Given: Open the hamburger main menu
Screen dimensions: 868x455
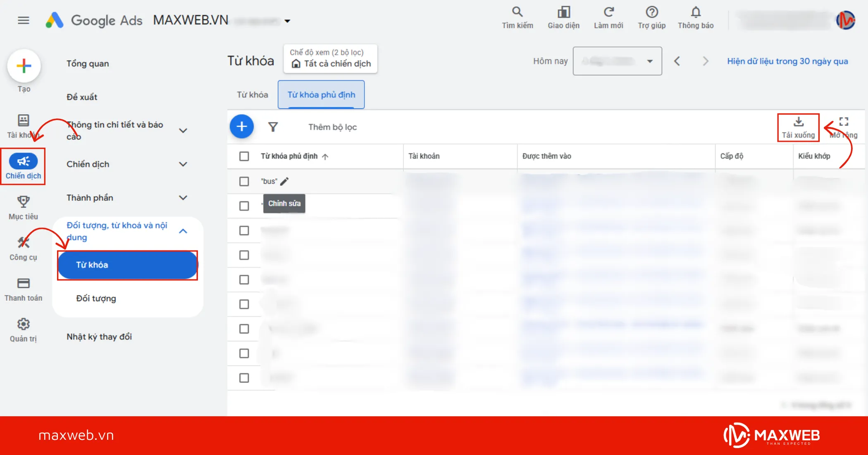Looking at the screenshot, I should 24,20.
